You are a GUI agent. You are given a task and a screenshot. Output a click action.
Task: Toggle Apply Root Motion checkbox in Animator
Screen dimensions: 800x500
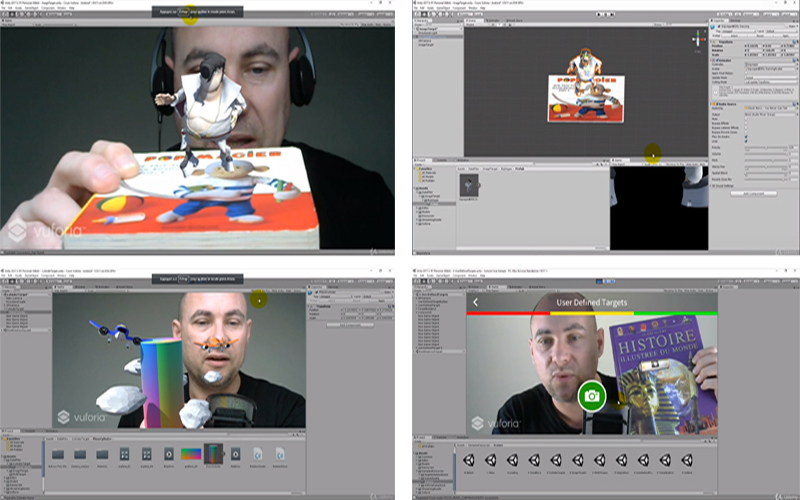pyautogui.click(x=746, y=73)
